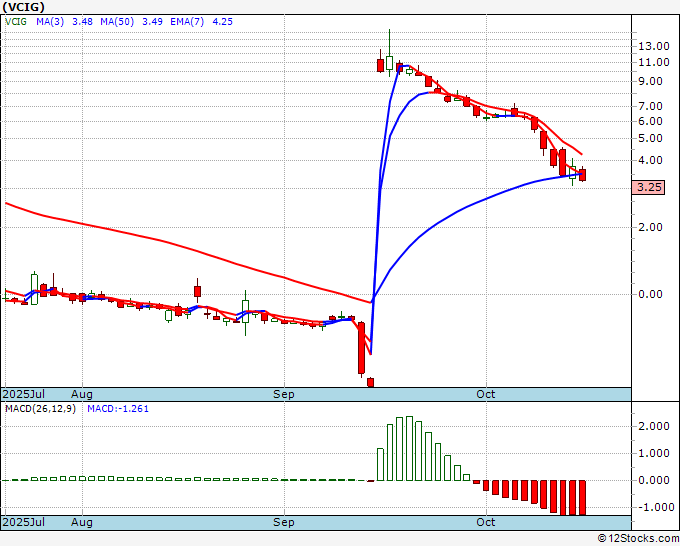
Task: Click Oct on the MACD panel date axis
Action: point(486,522)
